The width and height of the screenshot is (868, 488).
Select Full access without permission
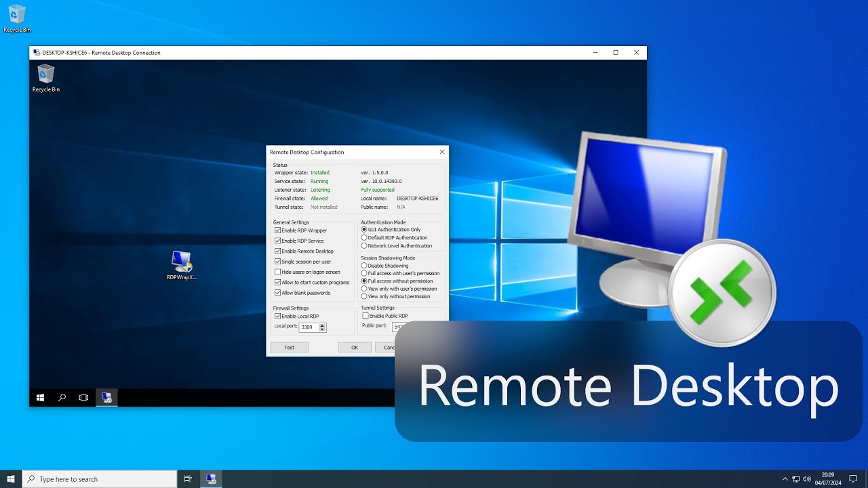point(364,281)
